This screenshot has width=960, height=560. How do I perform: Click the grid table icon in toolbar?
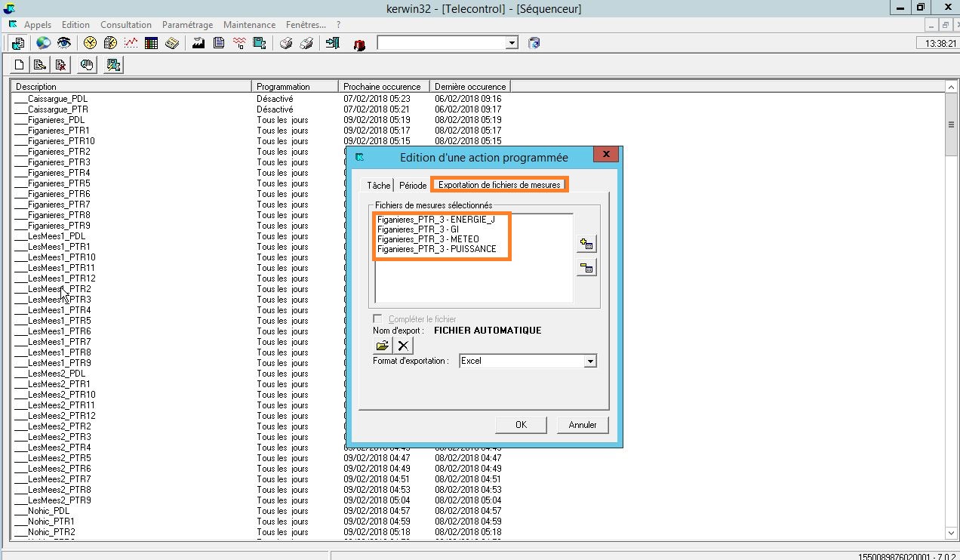[151, 43]
